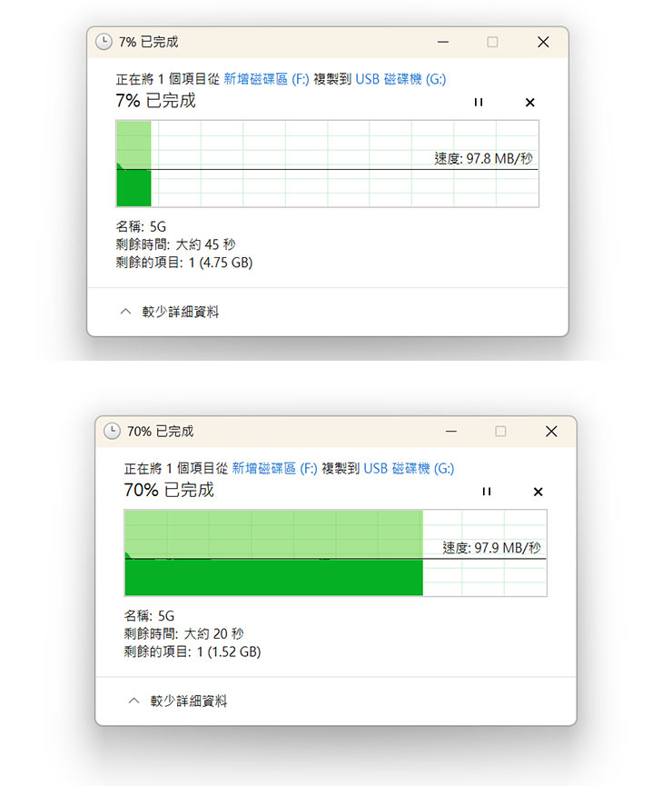672x786 pixels.
Task: Click the chevron next to 較少詳細資料 in top dialog
Action: point(125,311)
